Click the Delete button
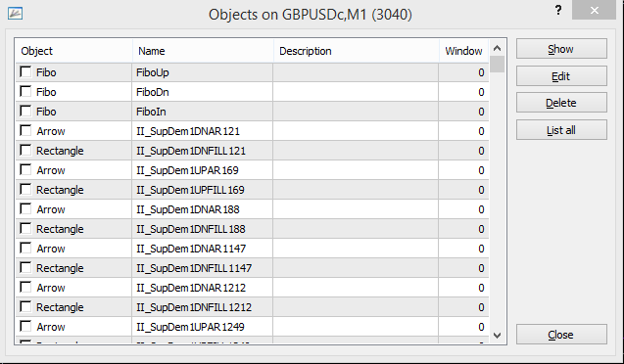The height and width of the screenshot is (364, 624). point(561,103)
